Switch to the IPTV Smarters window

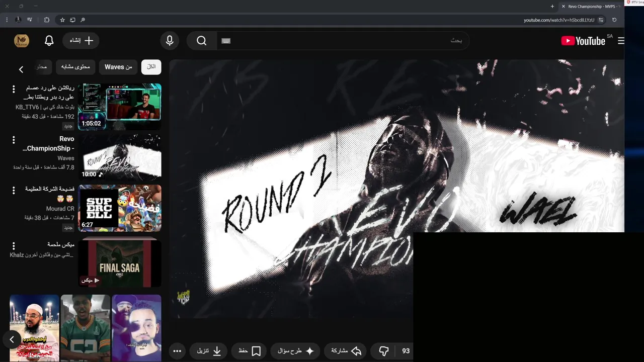634,2
